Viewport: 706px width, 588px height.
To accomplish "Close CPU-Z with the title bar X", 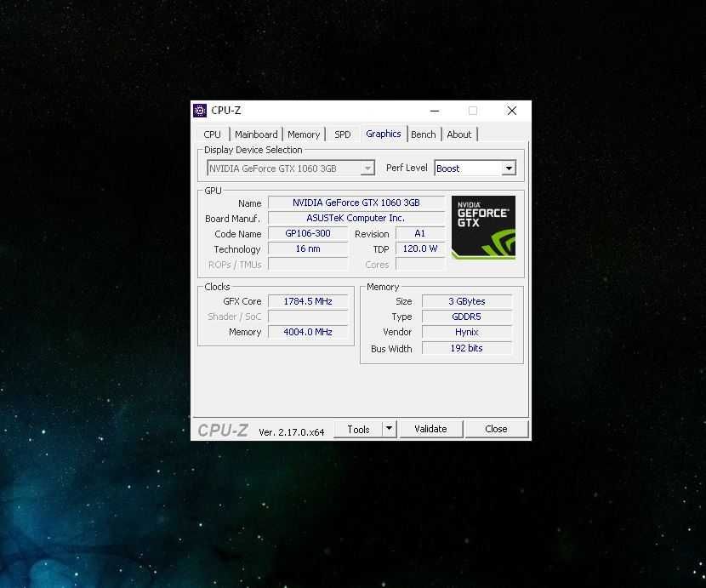I will tap(511, 111).
